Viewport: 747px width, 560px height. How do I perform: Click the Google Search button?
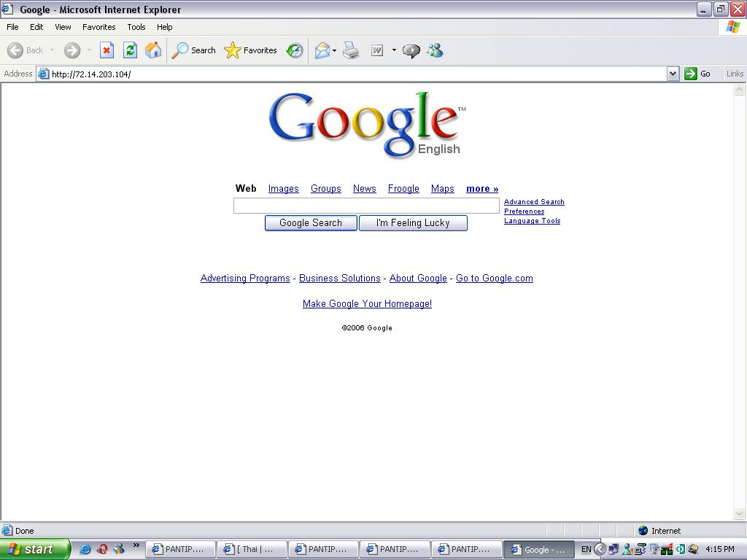(311, 223)
